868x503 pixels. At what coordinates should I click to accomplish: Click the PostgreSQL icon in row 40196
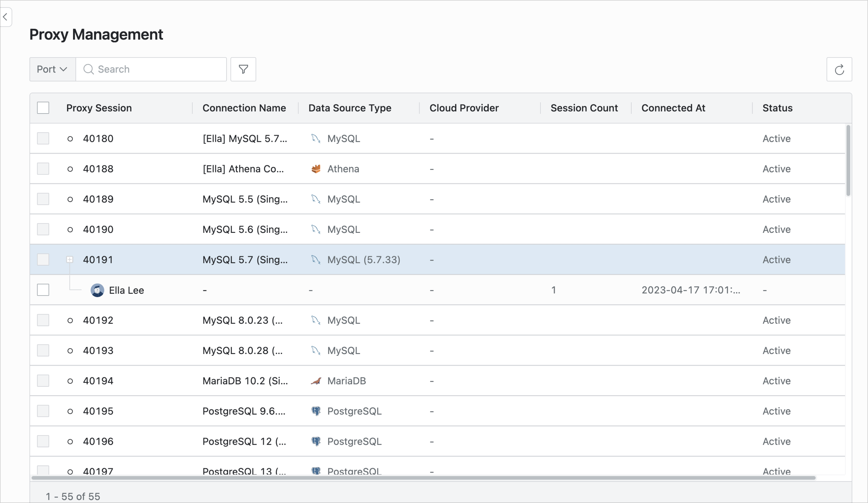point(316,441)
